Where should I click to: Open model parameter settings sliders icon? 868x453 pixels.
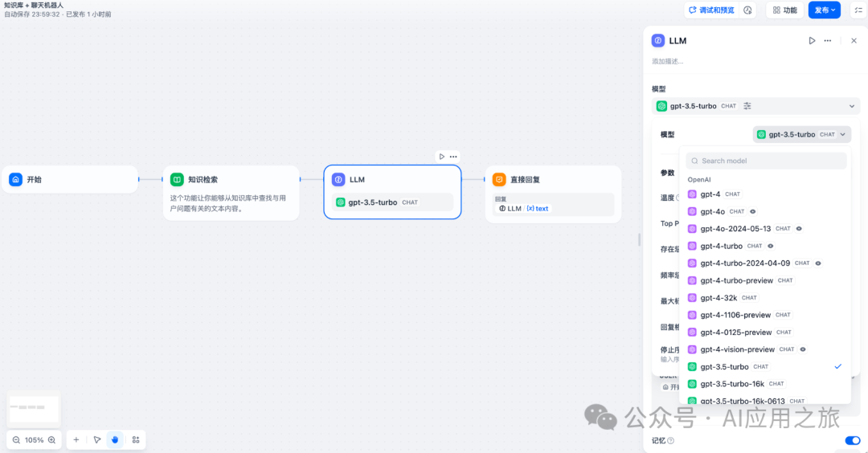pyautogui.click(x=747, y=106)
